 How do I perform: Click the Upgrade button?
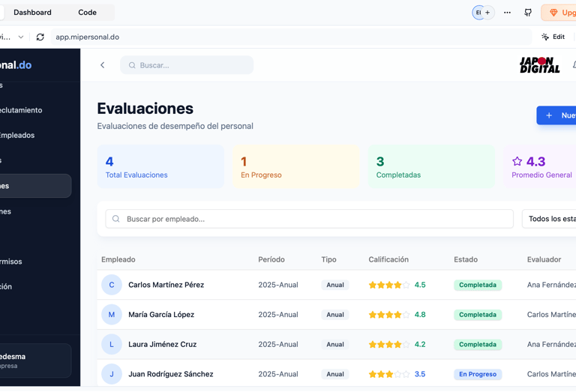click(x=559, y=13)
